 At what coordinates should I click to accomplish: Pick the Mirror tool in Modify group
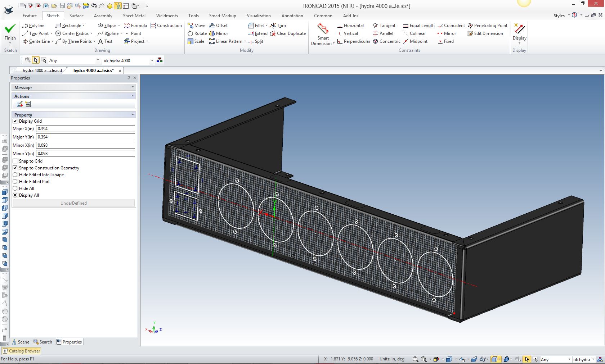point(219,33)
